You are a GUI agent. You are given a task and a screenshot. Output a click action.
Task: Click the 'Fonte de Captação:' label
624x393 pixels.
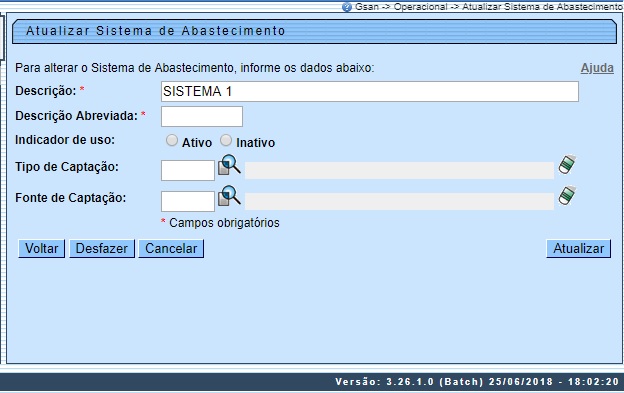[70, 198]
